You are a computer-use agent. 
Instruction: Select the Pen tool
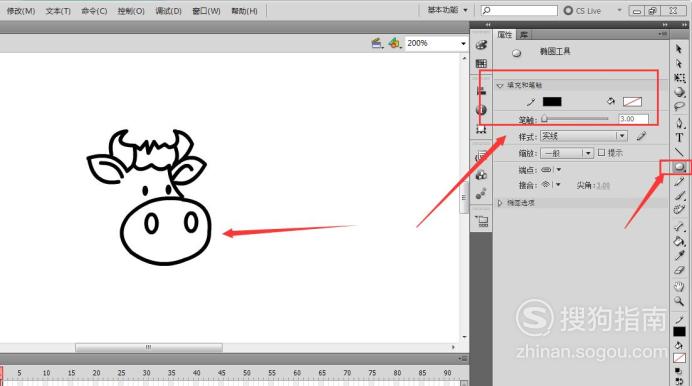click(679, 123)
